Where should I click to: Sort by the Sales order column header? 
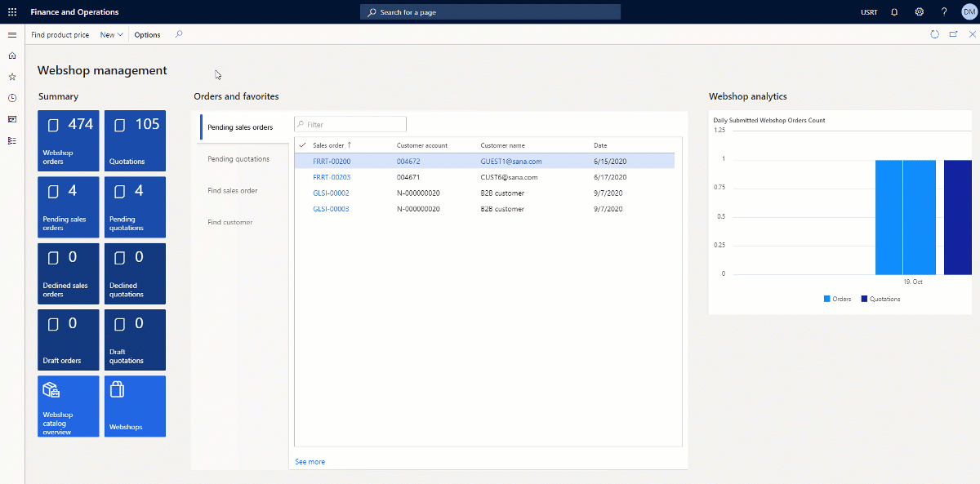pos(331,145)
